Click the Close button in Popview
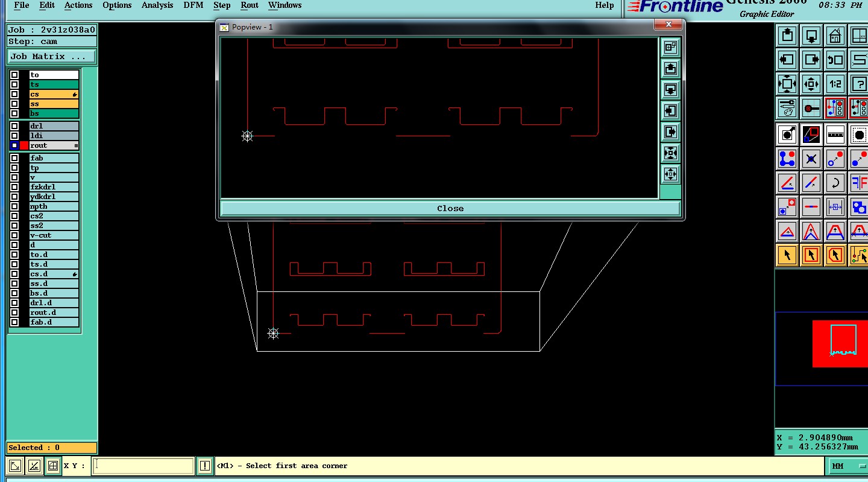Viewport: 868px width, 482px height. [450, 208]
